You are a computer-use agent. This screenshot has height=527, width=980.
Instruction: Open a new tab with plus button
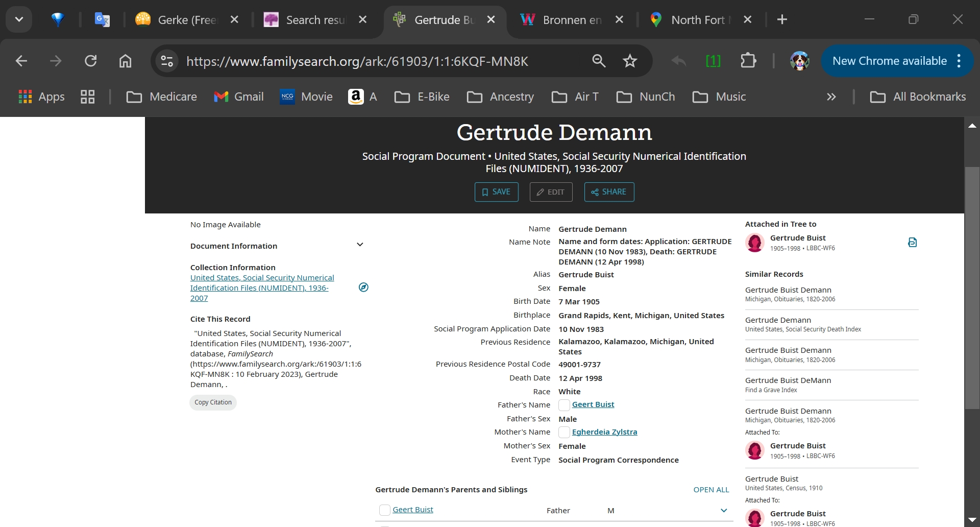click(782, 19)
